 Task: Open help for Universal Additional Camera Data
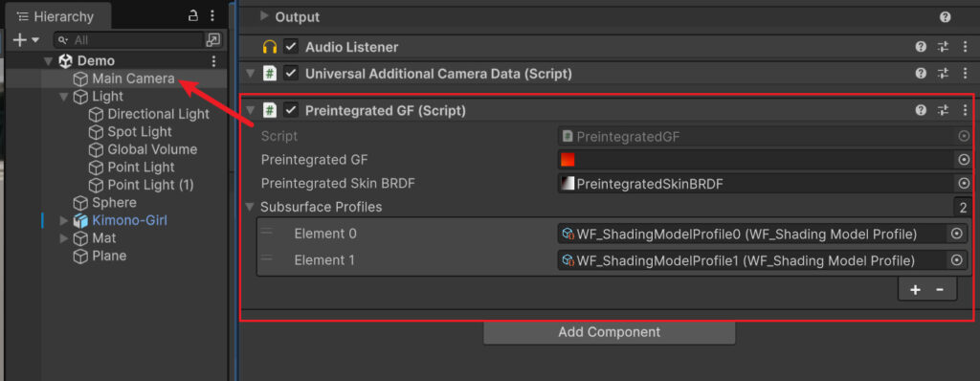click(921, 74)
